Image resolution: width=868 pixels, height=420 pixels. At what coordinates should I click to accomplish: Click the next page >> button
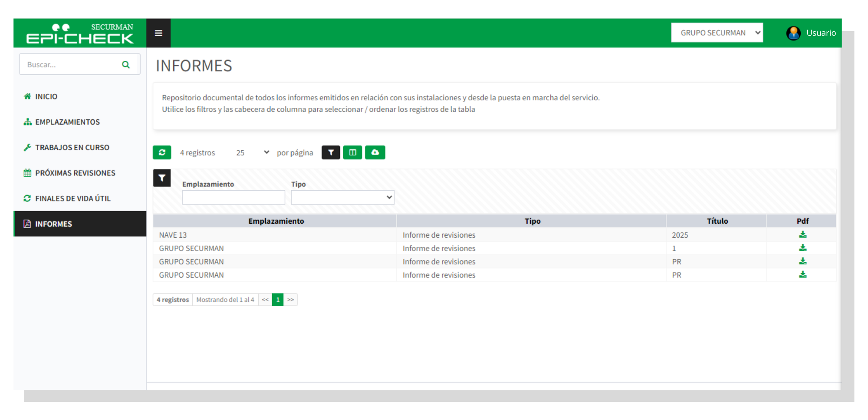[291, 300]
